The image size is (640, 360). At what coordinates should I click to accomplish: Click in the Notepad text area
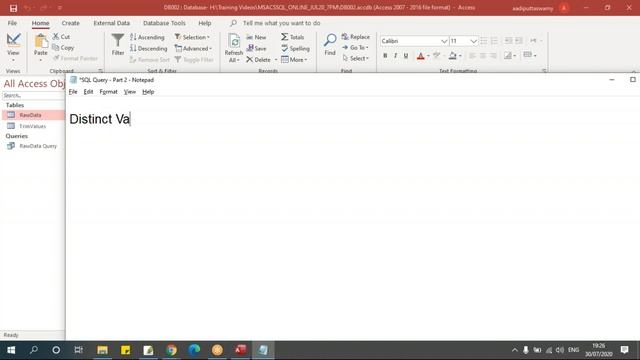coord(353,218)
